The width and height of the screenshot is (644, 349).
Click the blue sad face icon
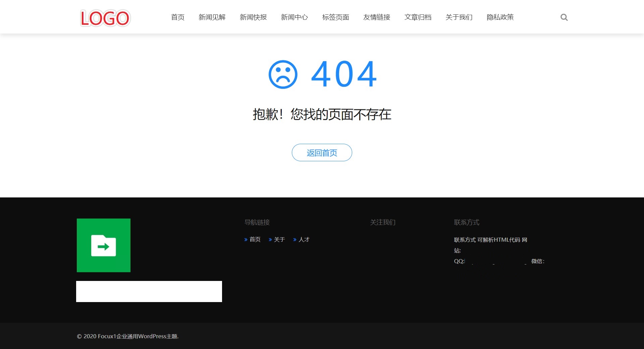[283, 74]
